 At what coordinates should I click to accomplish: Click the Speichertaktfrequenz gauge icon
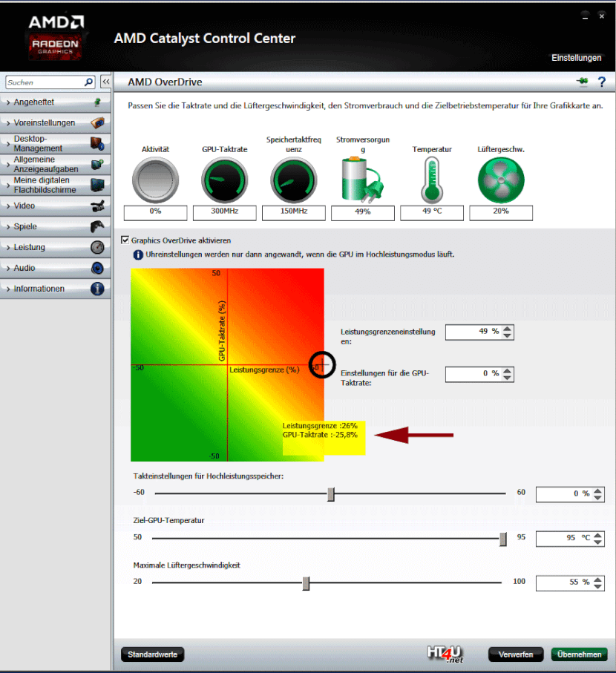tap(294, 180)
